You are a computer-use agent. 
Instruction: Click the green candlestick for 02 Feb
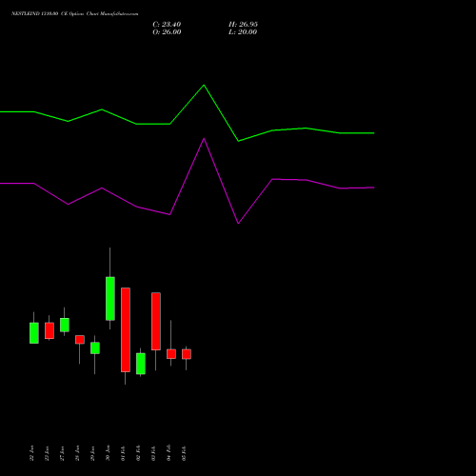[x=141, y=364]
